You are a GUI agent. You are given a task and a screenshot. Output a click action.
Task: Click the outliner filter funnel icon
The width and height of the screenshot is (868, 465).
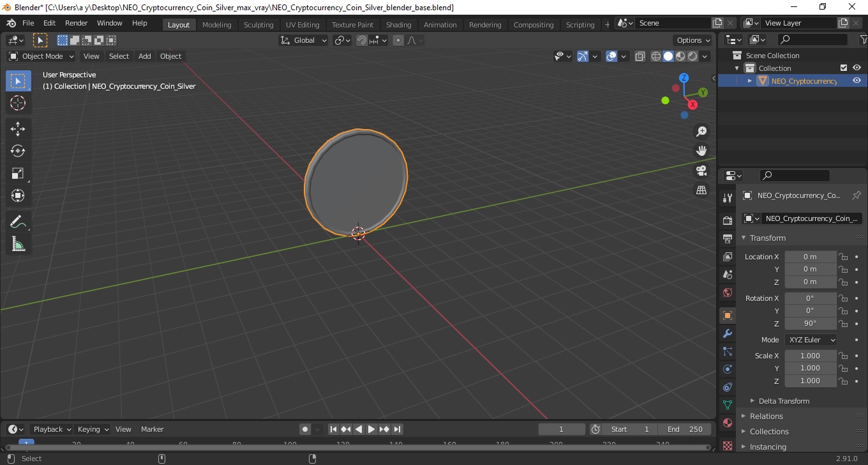click(x=863, y=40)
